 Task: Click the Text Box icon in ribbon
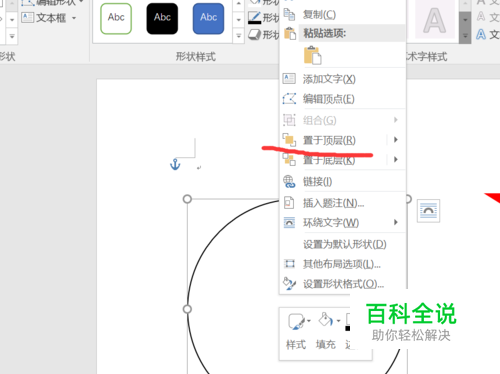click(x=27, y=17)
